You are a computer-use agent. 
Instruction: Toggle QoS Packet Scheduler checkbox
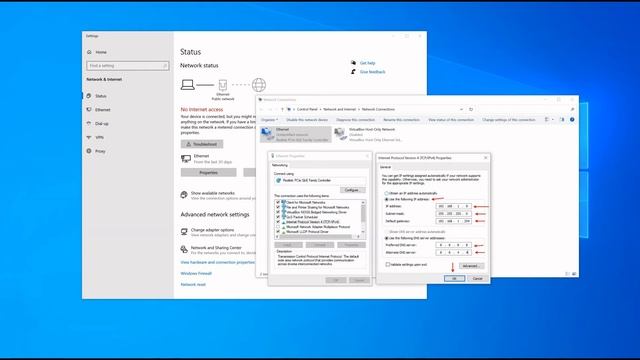click(278, 217)
